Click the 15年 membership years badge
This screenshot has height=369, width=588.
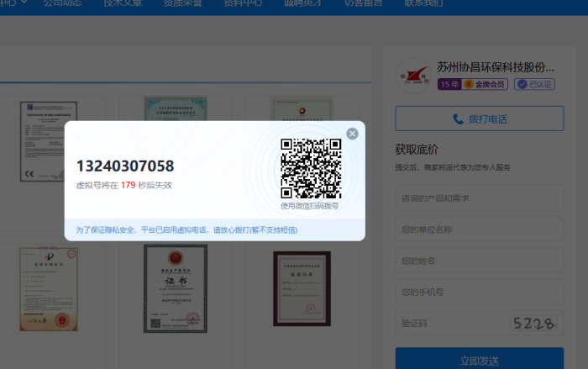coord(449,85)
